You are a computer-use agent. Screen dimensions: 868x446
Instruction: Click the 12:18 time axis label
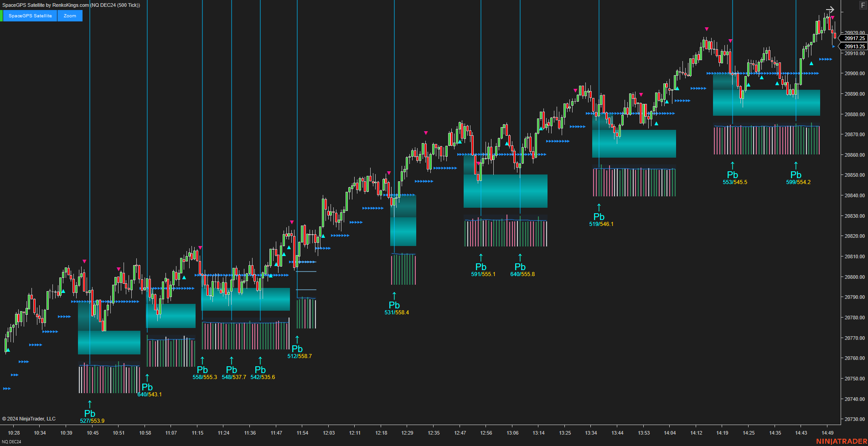click(382, 433)
